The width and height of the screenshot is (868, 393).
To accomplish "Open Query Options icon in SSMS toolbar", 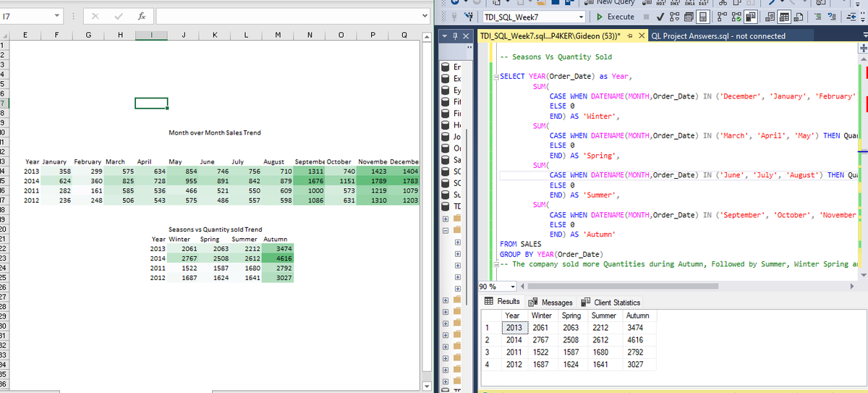I will (x=689, y=17).
